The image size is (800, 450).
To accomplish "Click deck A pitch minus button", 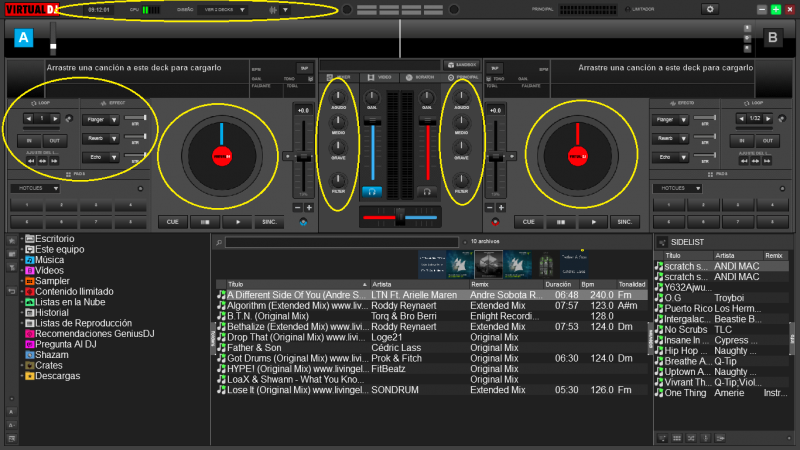I will click(x=298, y=208).
